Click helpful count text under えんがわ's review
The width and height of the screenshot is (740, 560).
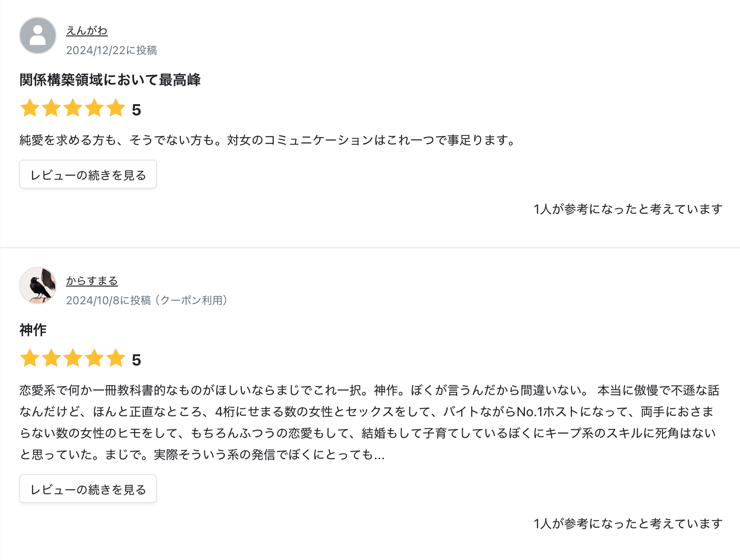[628, 209]
